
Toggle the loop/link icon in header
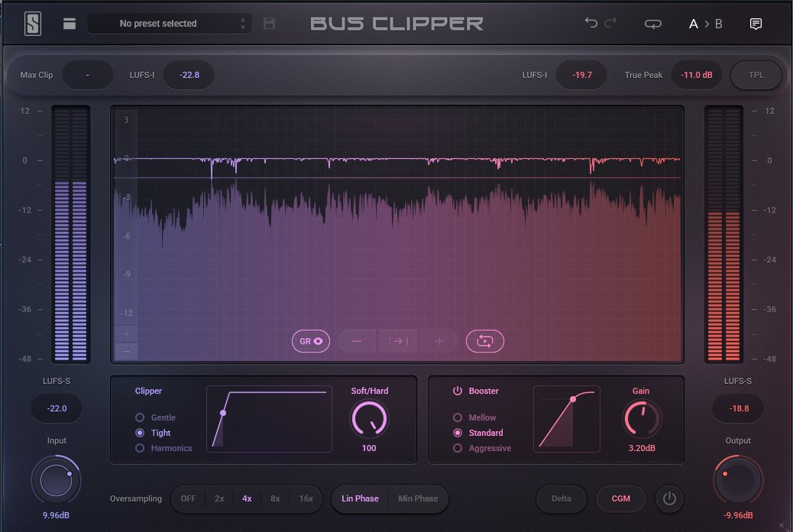pos(653,24)
